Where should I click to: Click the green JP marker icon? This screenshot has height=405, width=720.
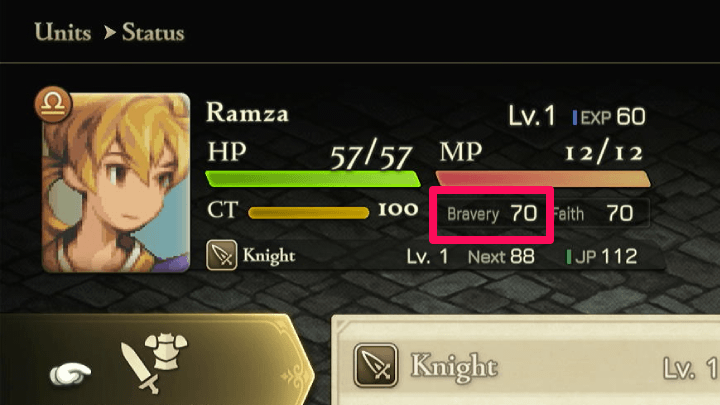click(x=569, y=257)
